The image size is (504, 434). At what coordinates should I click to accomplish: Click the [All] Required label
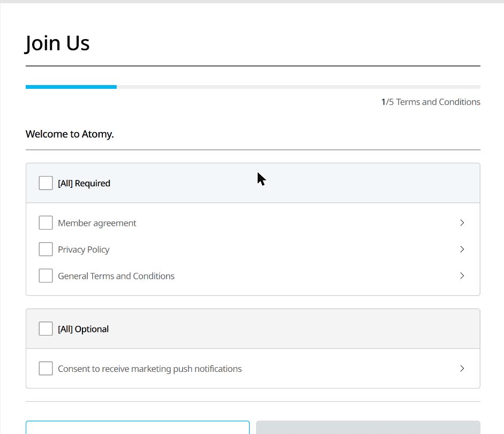[x=84, y=184]
